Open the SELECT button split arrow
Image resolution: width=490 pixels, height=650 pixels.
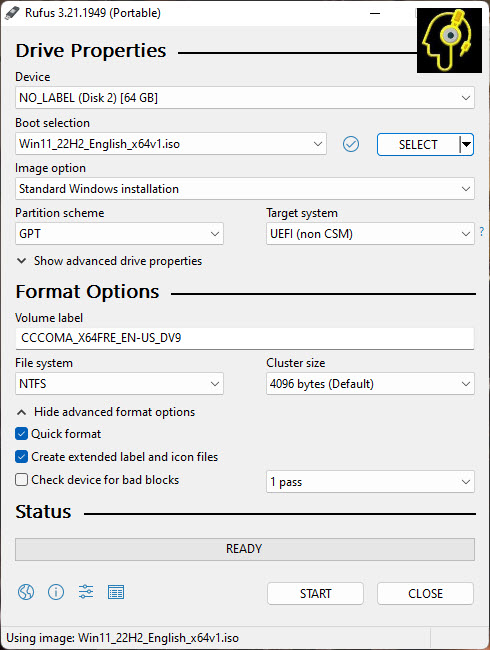pos(466,144)
